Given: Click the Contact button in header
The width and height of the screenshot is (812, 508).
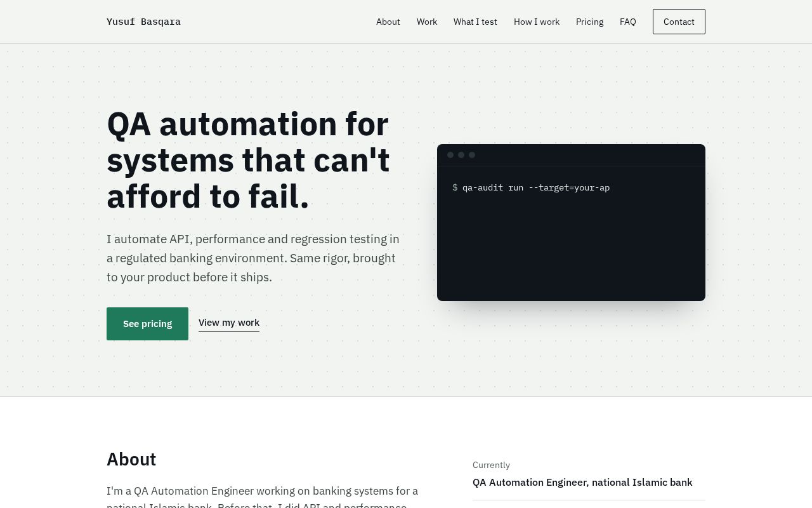Looking at the screenshot, I should pos(679,22).
